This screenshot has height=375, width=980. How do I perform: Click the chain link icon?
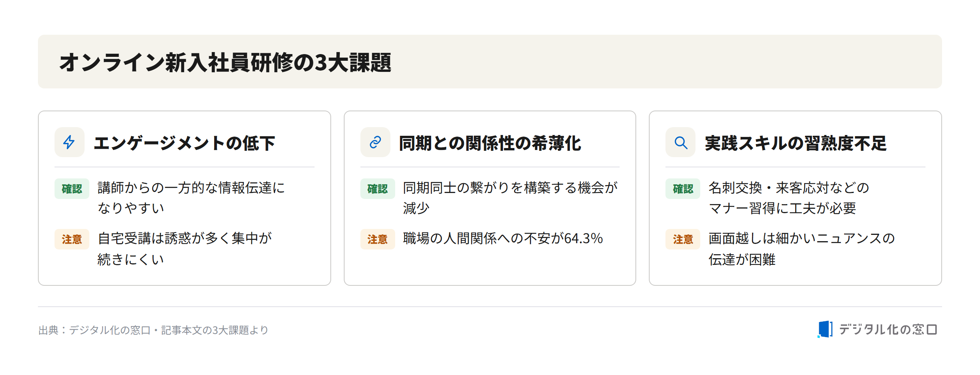click(x=375, y=142)
